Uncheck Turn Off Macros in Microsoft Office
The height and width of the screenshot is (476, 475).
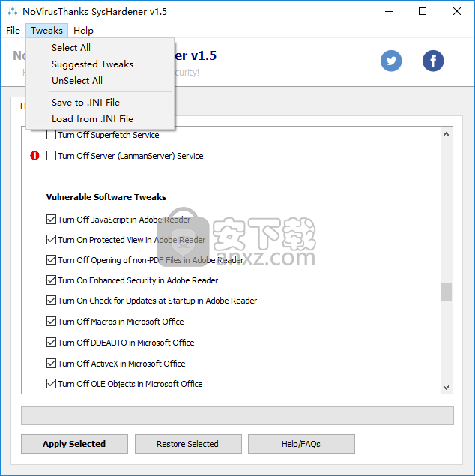click(x=51, y=321)
